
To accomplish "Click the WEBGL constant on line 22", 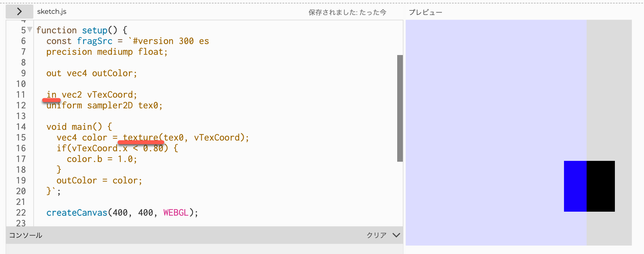I will click(x=176, y=213).
